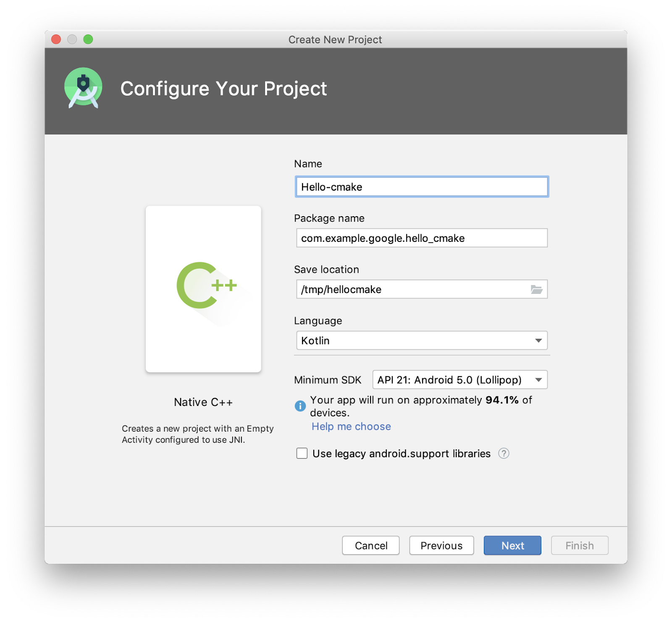Click the Next button

pyautogui.click(x=512, y=545)
